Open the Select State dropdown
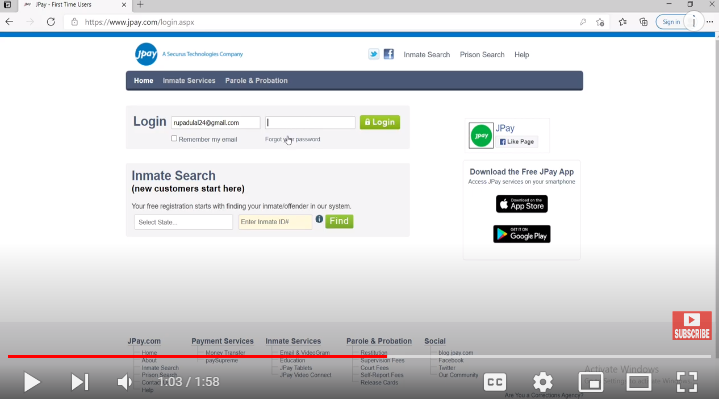 click(x=183, y=222)
